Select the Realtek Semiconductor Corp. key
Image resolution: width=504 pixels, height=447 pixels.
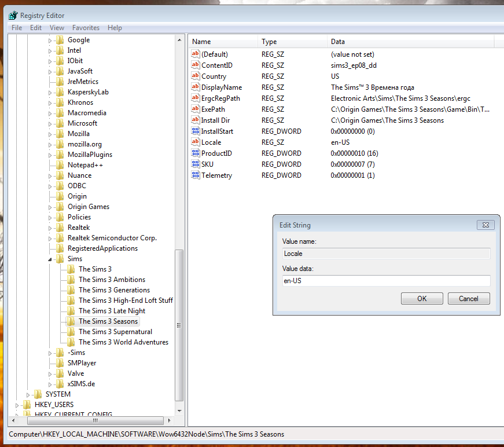coord(112,238)
